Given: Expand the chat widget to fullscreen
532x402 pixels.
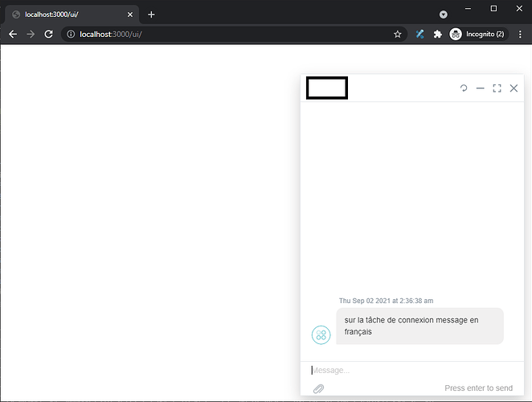Looking at the screenshot, I should pos(497,88).
